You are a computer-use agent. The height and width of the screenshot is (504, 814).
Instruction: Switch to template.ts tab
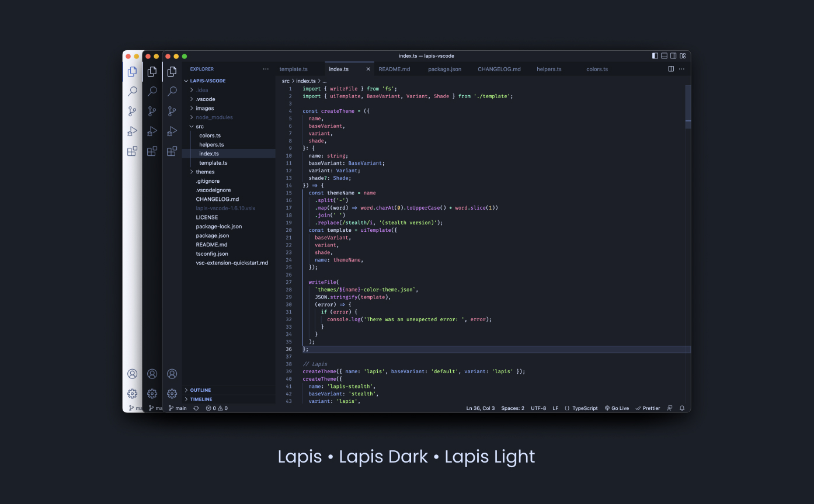300,69
